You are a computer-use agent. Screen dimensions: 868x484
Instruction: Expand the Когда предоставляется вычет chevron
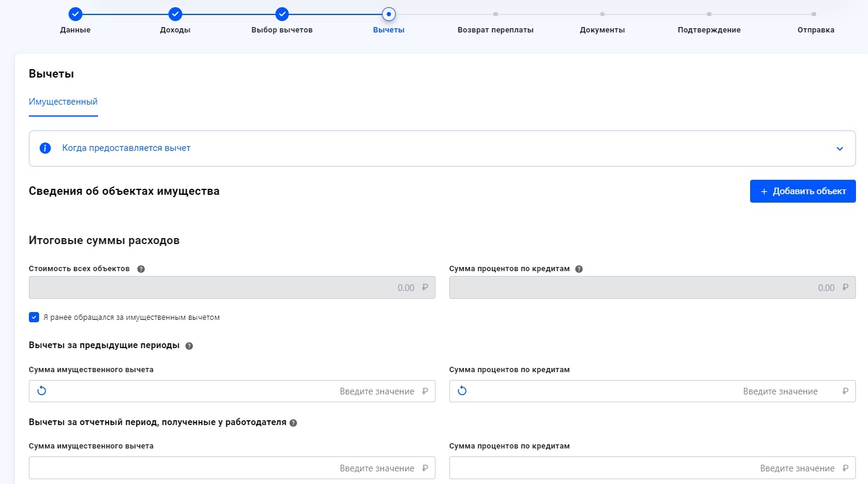pos(840,149)
